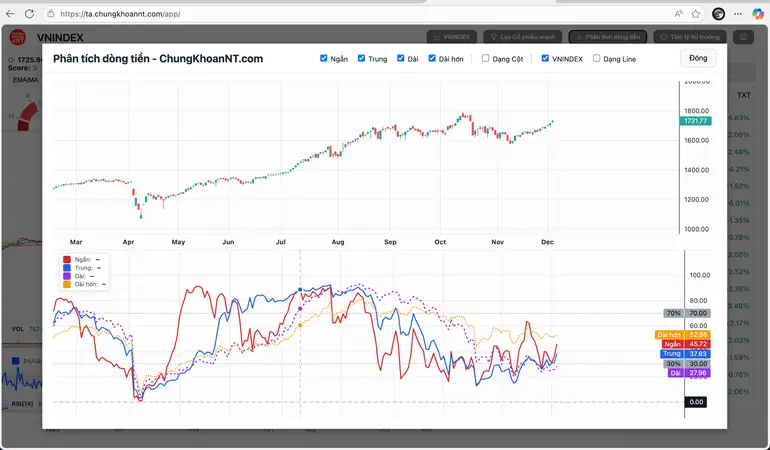Click the blue Trung legend swatch
This screenshot has height=450, width=770.
point(67,267)
